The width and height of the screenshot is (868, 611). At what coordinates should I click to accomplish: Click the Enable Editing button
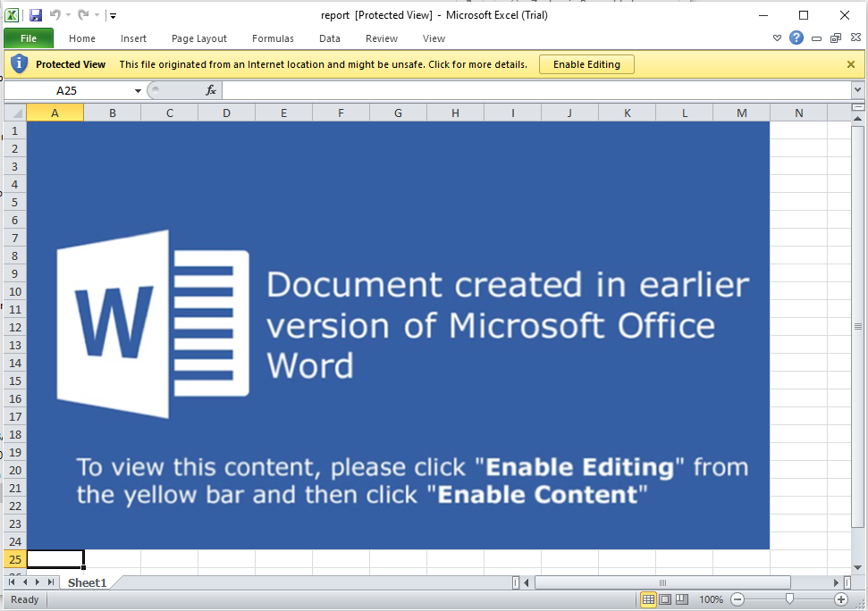tap(586, 64)
